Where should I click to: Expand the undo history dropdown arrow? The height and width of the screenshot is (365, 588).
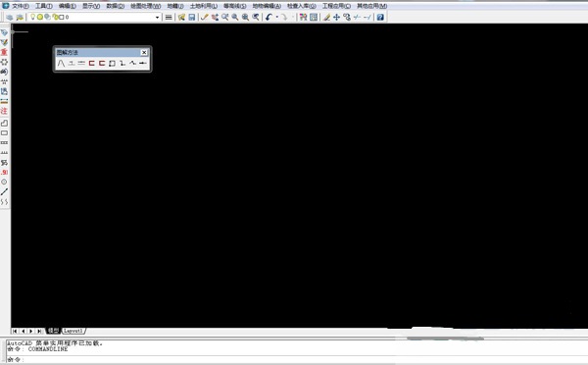276,18
